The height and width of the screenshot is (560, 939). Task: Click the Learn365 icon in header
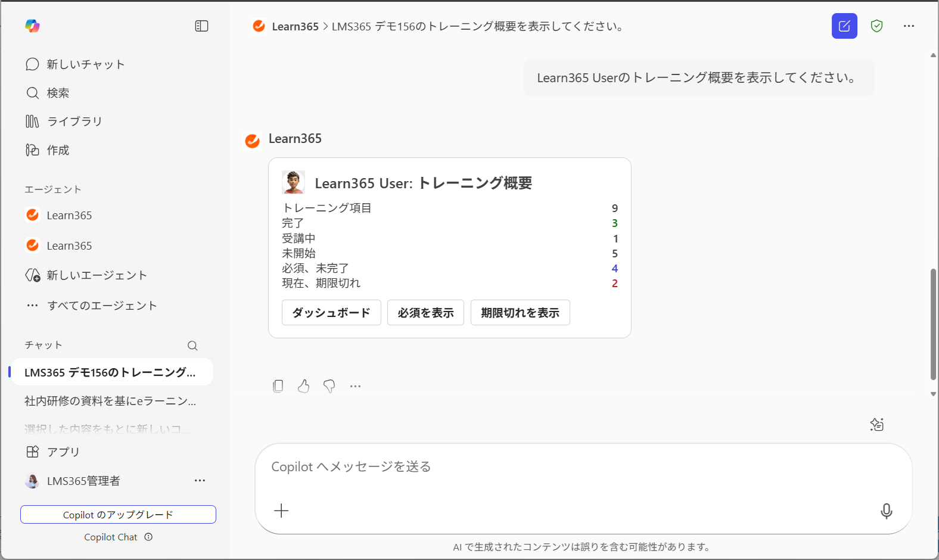pos(259,26)
